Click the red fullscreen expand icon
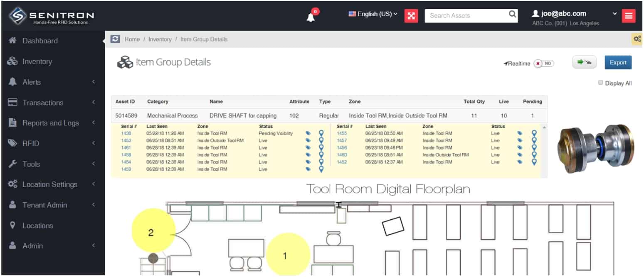This screenshot has width=644, height=277. (x=411, y=16)
